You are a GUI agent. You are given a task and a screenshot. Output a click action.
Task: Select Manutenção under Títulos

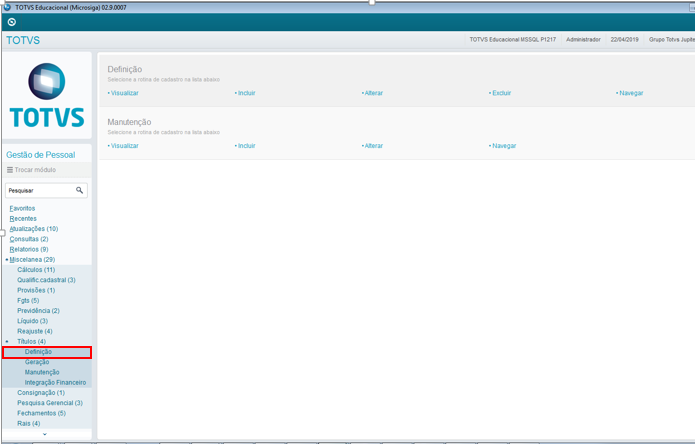pyautogui.click(x=42, y=372)
